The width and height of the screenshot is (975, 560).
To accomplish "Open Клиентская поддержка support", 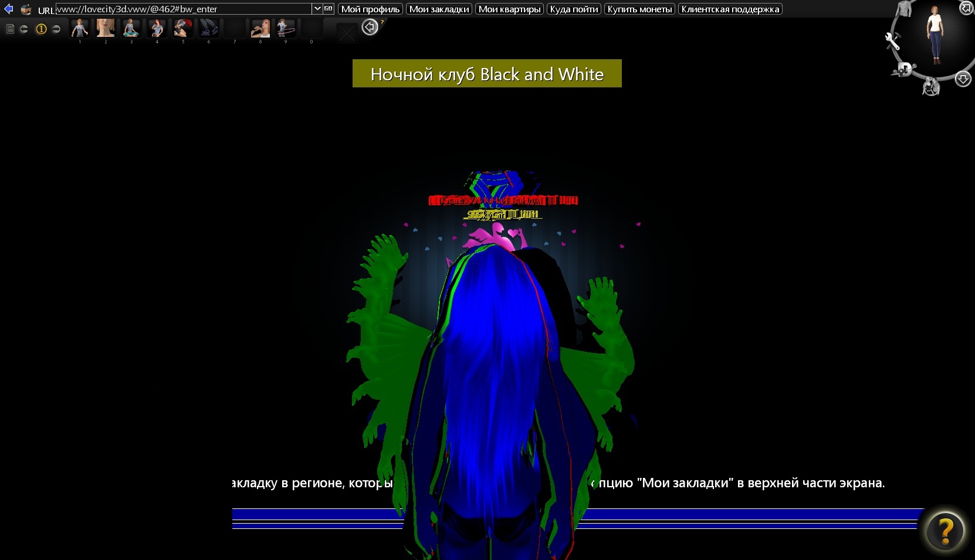I will click(x=730, y=9).
